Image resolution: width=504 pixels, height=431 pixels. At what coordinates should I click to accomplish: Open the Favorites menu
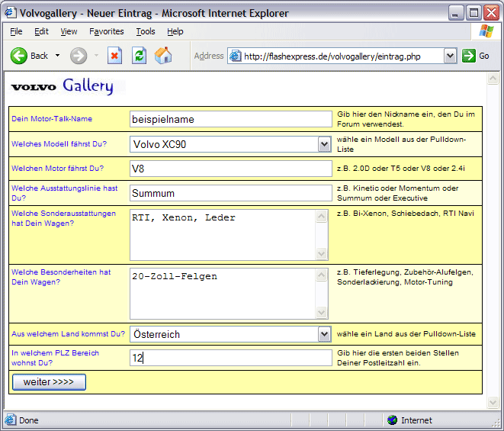(x=107, y=31)
